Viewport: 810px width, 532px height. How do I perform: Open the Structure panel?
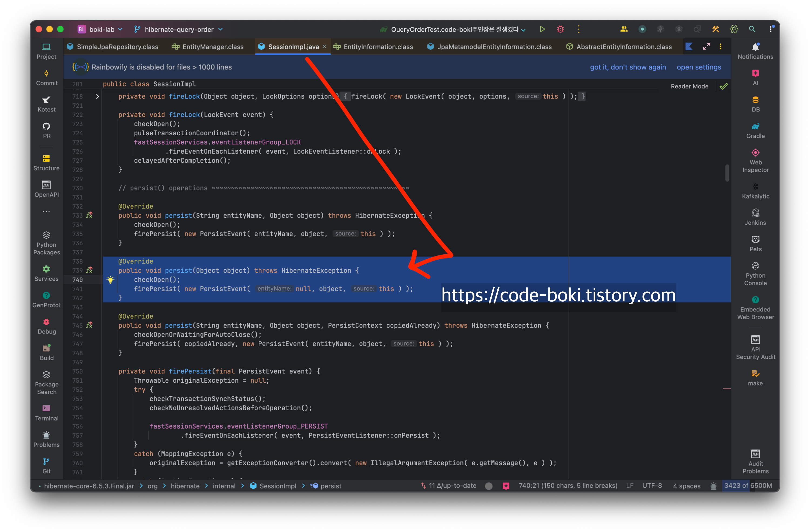click(47, 162)
